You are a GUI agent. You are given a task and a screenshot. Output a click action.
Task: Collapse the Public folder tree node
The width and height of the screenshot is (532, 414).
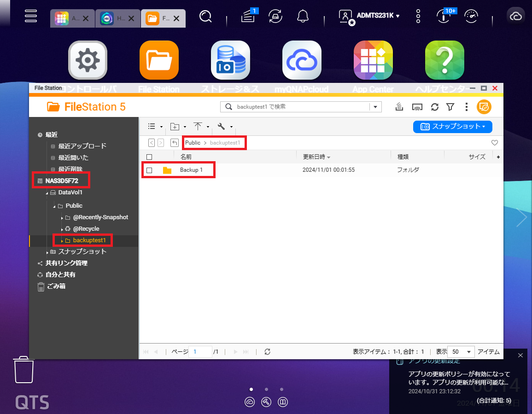[x=54, y=206]
